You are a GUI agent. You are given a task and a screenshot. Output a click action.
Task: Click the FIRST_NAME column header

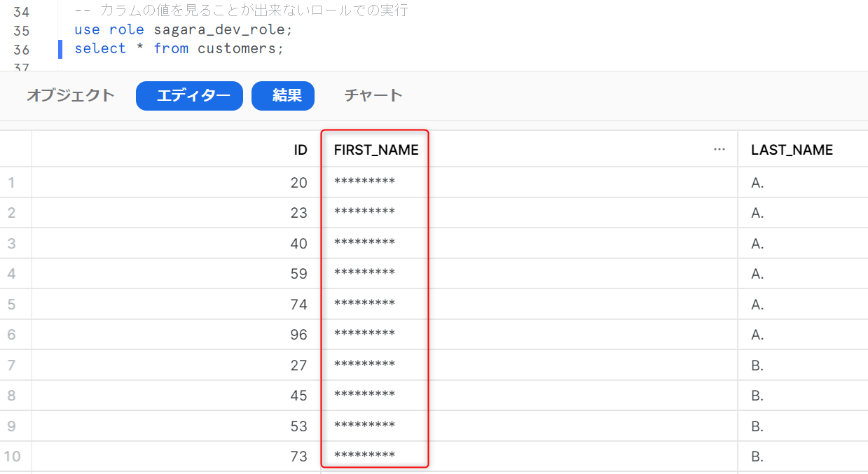[x=376, y=149]
